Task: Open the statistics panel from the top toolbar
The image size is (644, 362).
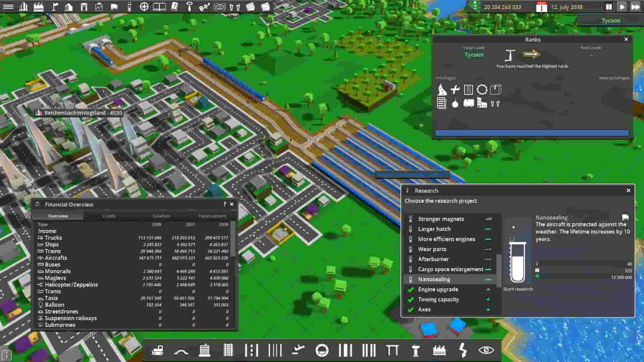Action: point(24,6)
